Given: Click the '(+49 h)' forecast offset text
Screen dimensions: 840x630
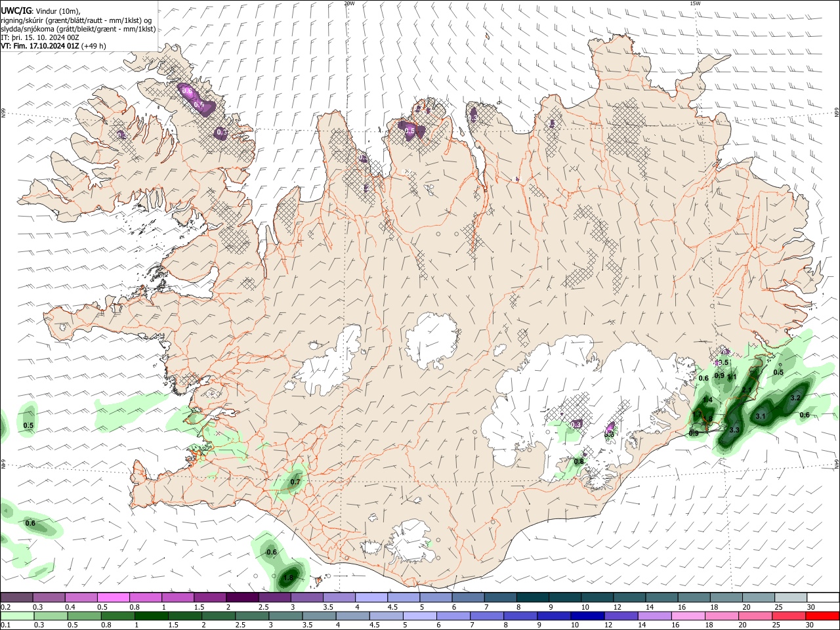Looking at the screenshot, I should pos(94,46).
